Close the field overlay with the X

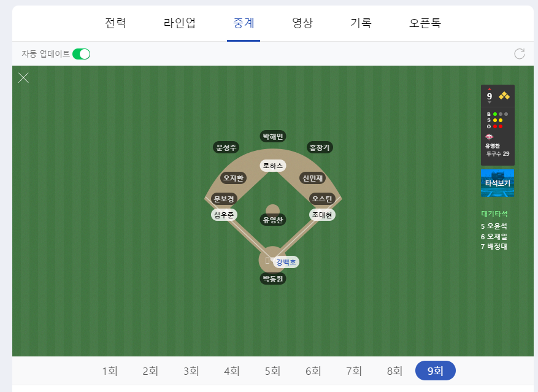tap(23, 78)
